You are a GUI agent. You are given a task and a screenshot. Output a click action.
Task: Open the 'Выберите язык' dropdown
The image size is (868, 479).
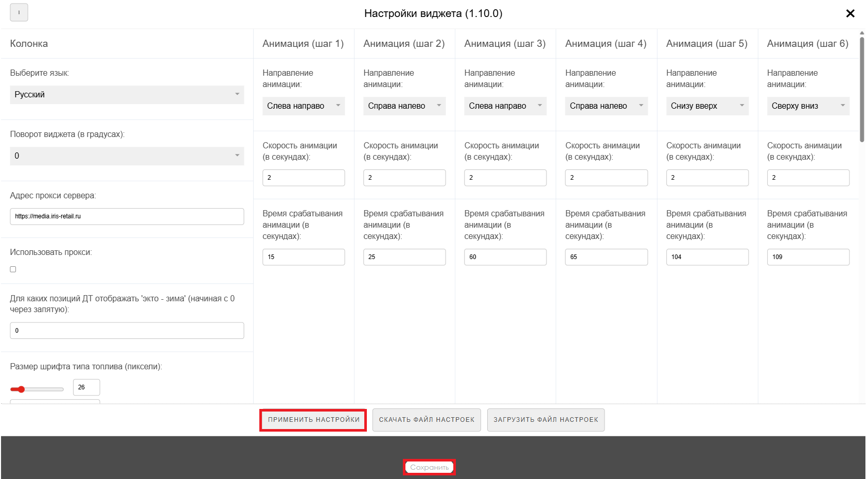[127, 95]
